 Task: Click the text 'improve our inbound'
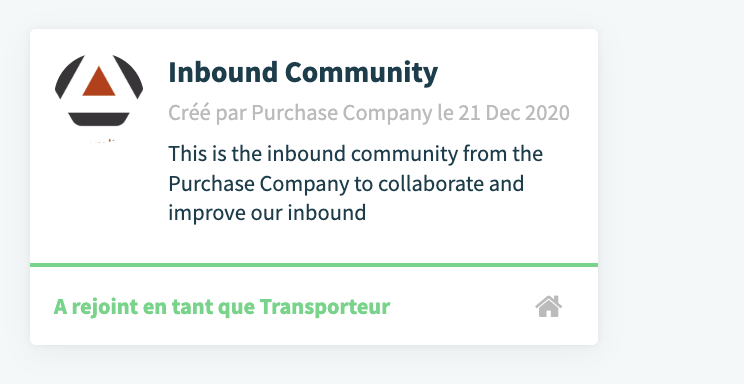pos(267,212)
